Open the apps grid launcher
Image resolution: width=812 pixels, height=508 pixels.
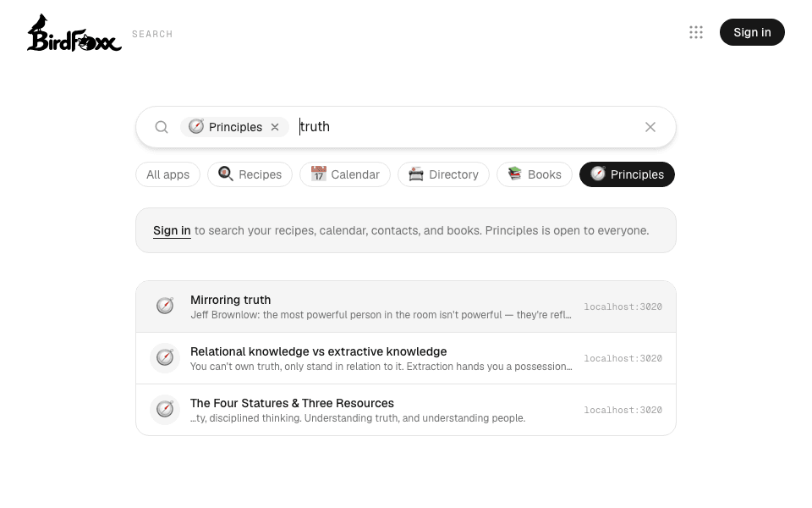click(x=696, y=32)
